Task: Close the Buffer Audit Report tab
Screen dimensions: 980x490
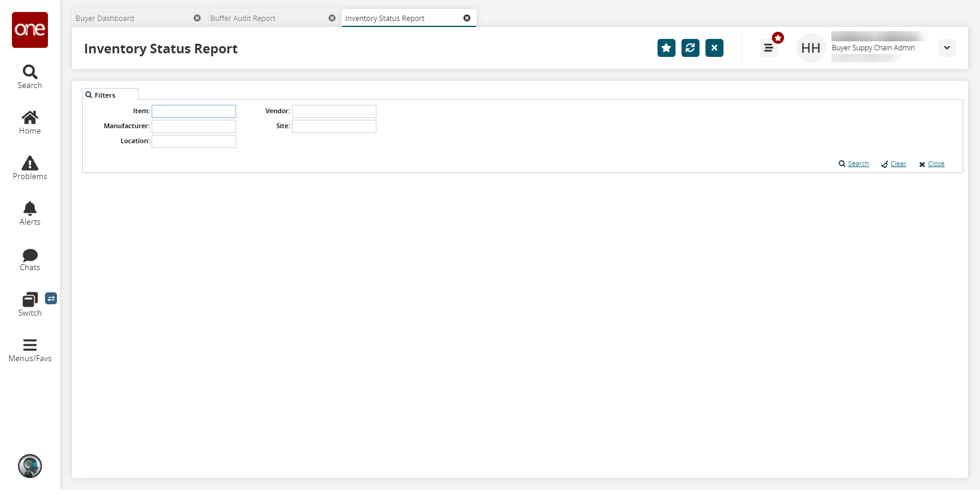Action: click(332, 18)
